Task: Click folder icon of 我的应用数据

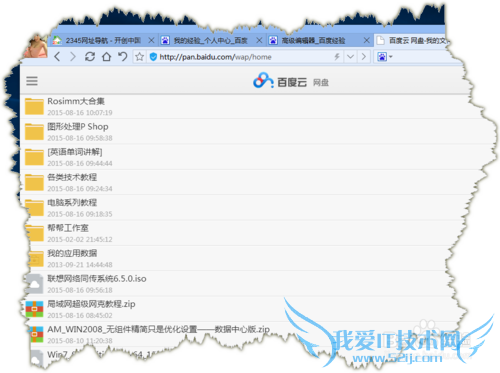Action: tap(36, 258)
